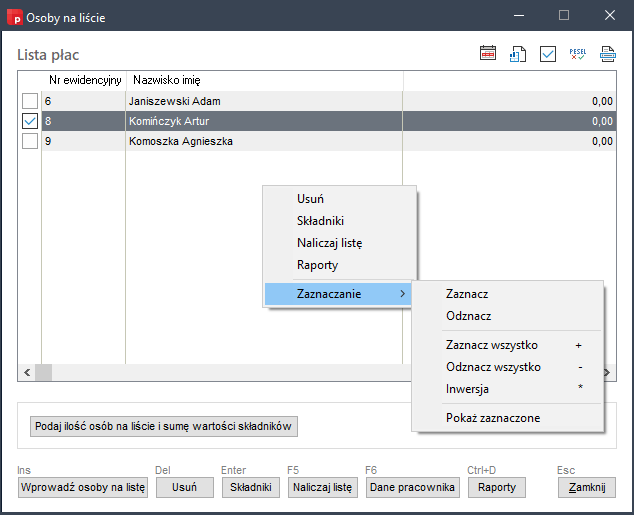Click Podaj ilość osób na liście button
The height and width of the screenshot is (515, 634).
tap(164, 426)
